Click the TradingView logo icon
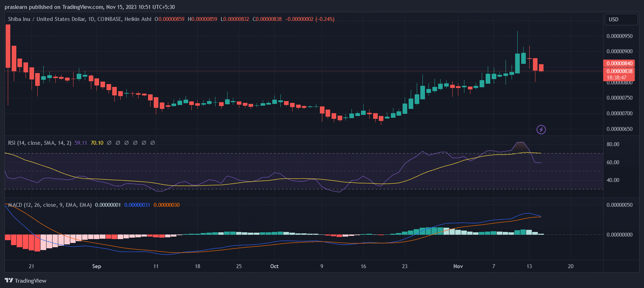644x288 pixels. click(x=9, y=281)
